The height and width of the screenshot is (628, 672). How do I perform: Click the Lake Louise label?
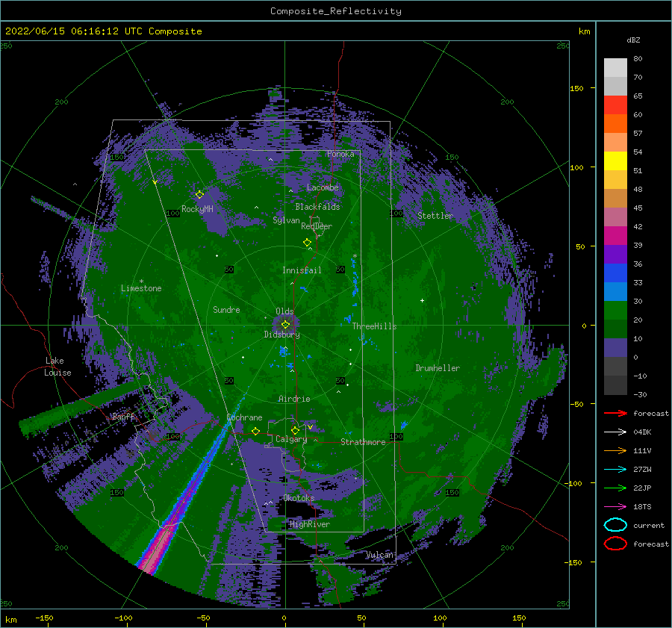(x=57, y=367)
